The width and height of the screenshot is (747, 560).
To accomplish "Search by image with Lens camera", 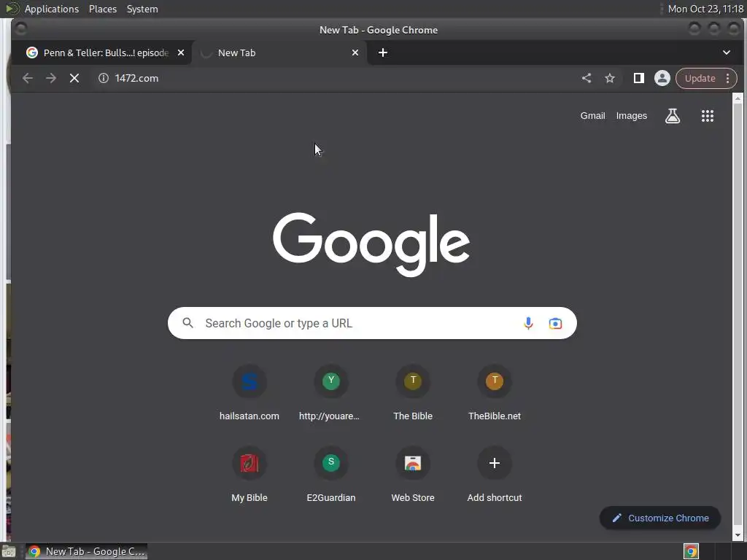I will (x=555, y=323).
